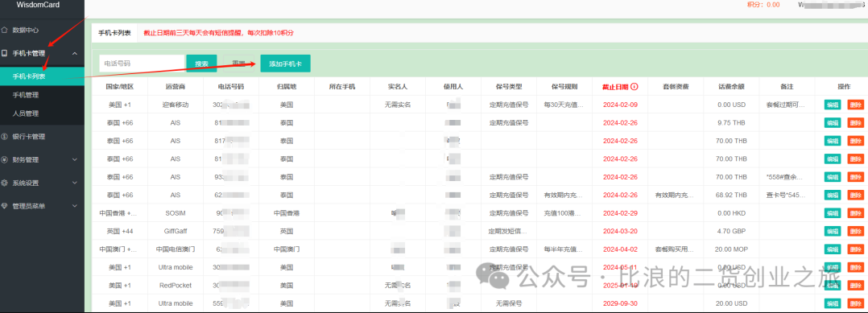Delete the 中国电信澳门 row
The image size is (868, 313).
[x=855, y=249]
